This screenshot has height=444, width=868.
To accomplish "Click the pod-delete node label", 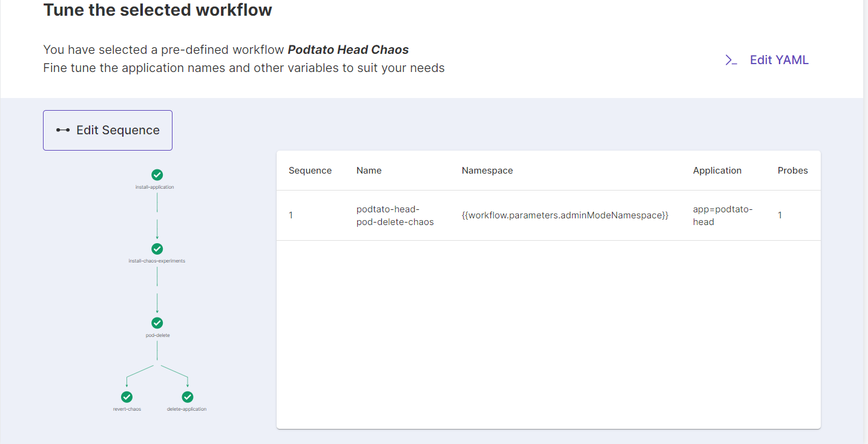I will [157, 335].
